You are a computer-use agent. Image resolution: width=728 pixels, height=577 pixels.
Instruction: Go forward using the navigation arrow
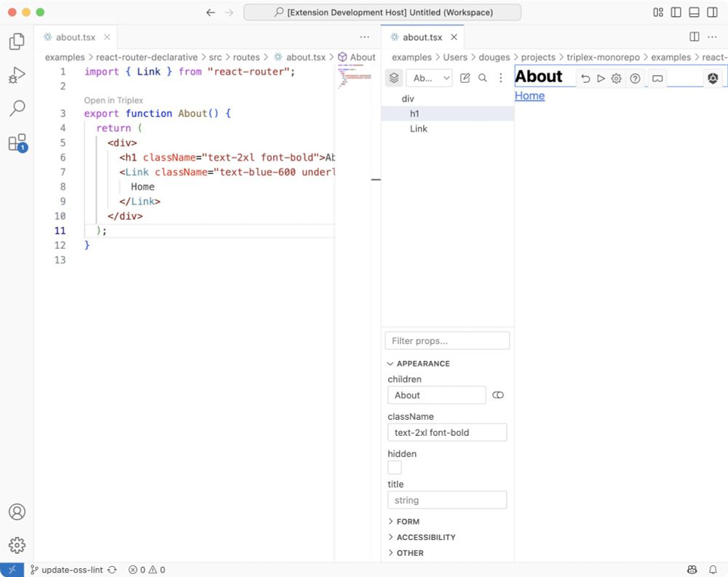[x=229, y=12]
